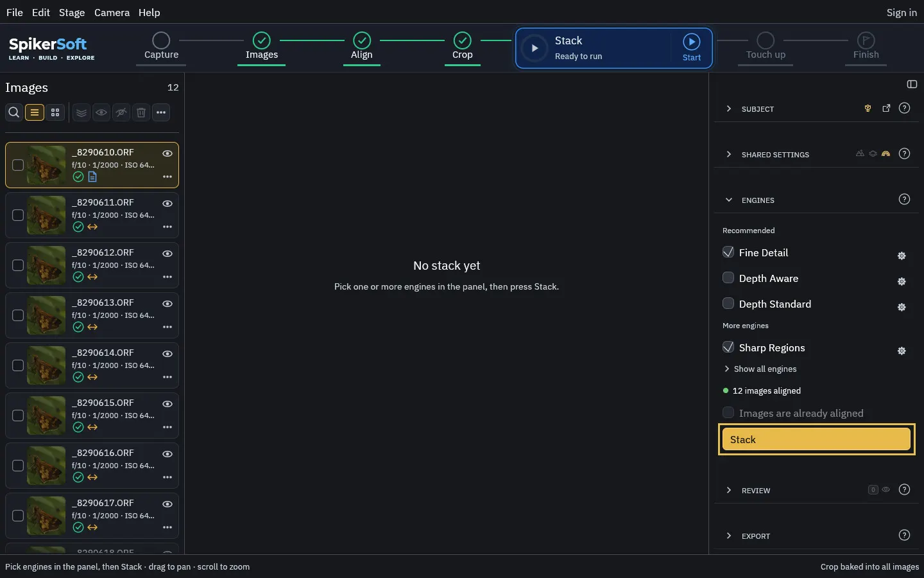Select checkbox for image _8290612.ORF
Screen dimensions: 924x578
(18, 265)
